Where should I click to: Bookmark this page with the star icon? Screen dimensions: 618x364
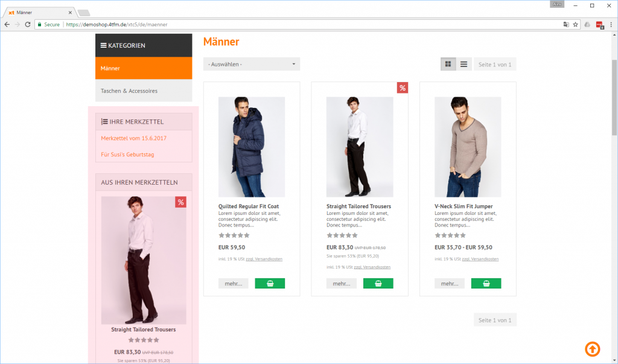(576, 25)
